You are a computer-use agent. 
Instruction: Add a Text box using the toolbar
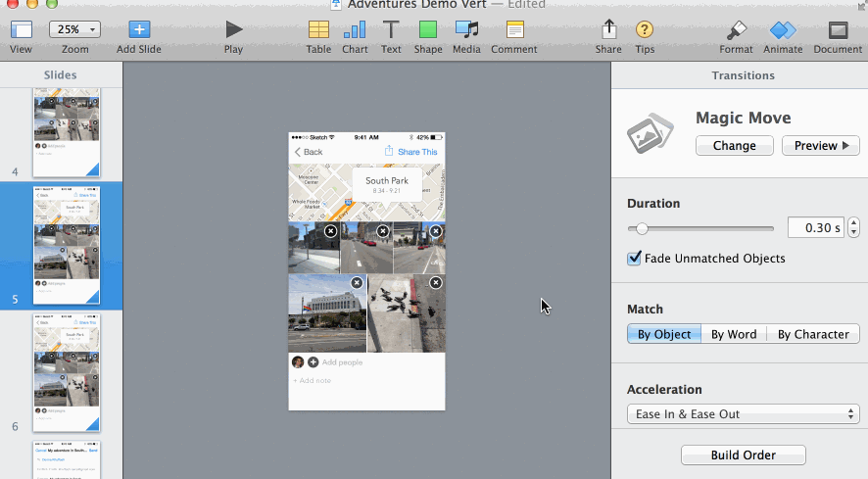point(391,30)
